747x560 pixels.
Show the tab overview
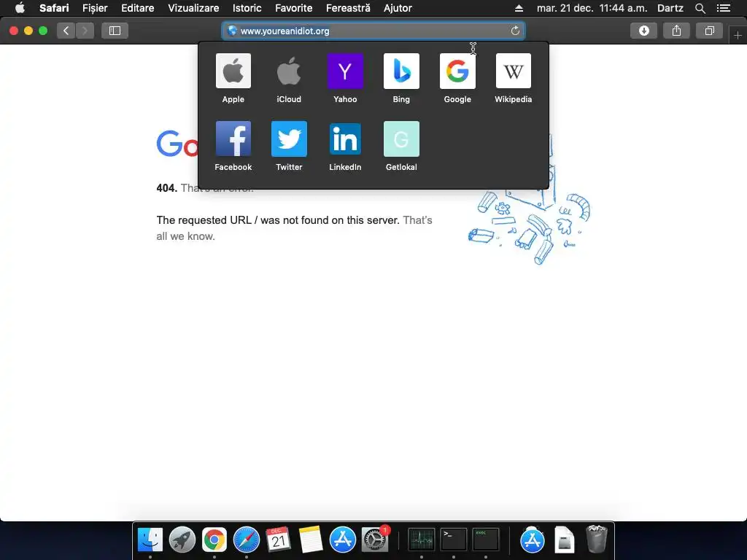point(709,31)
